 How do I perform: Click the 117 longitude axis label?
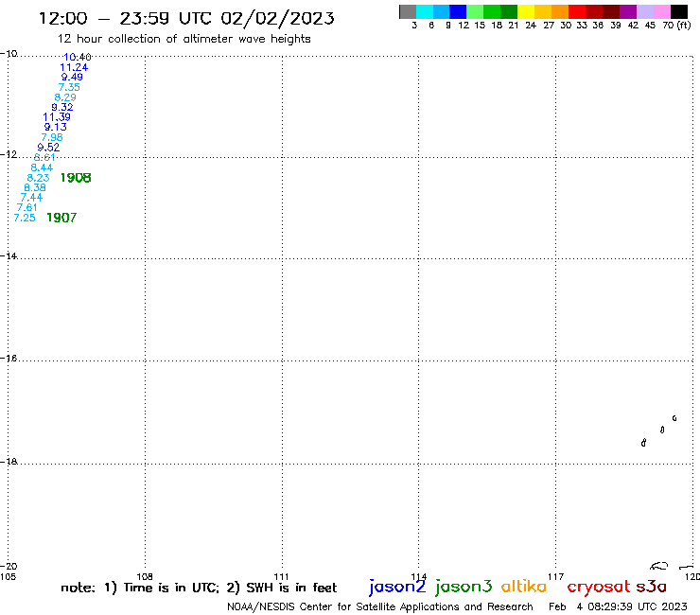point(555,576)
